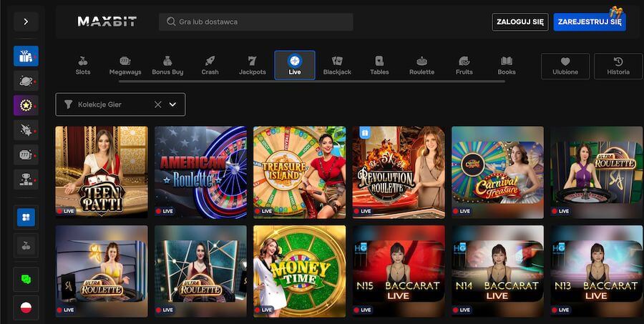
Task: Clear the Kolekcje Gier filter with X
Action: point(158,104)
